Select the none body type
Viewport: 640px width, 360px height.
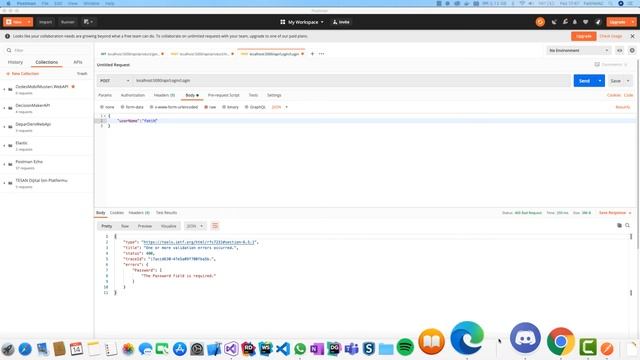107,107
